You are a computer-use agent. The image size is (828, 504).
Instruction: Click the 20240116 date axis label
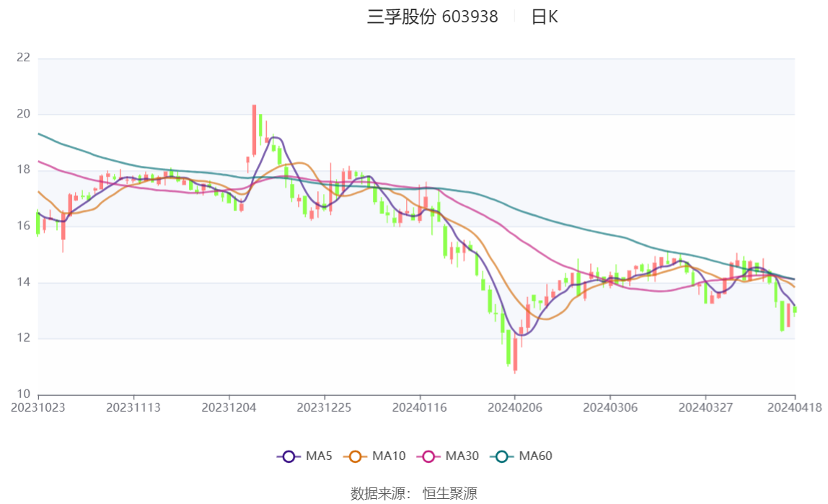pyautogui.click(x=419, y=408)
